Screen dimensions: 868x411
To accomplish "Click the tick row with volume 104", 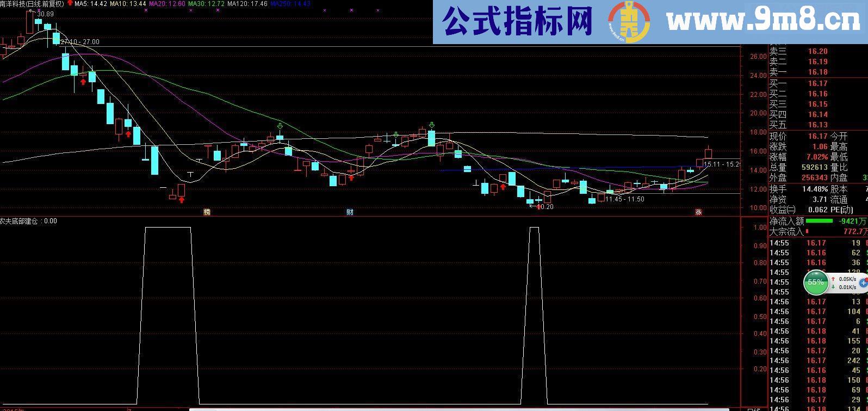I will [818, 312].
